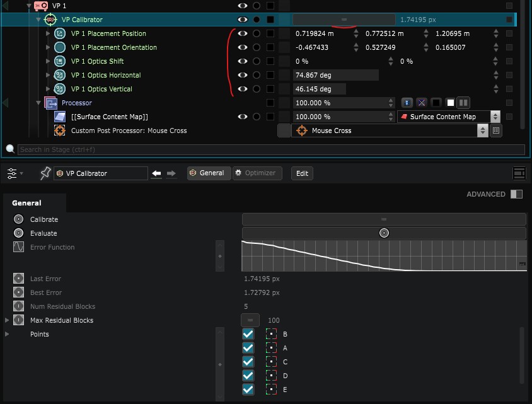Viewport: 532px width, 404px height.
Task: Click the VP 1 Placement Orientation icon
Action: click(60, 47)
